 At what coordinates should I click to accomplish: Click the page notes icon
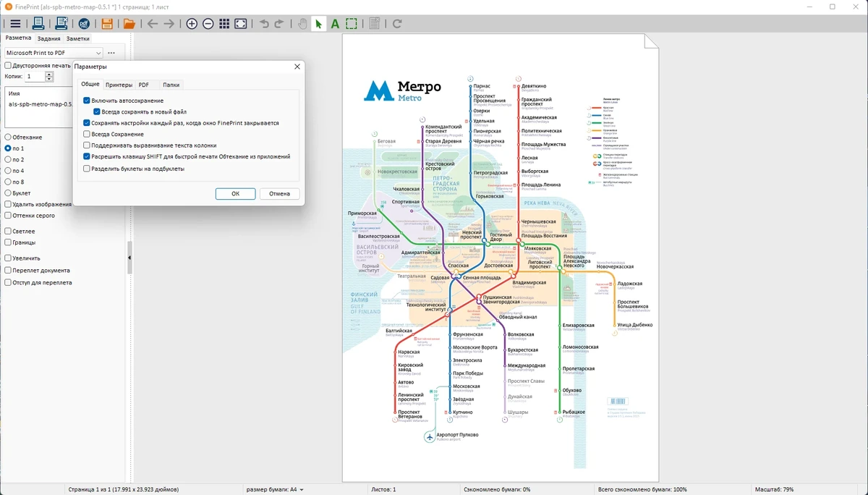point(375,24)
